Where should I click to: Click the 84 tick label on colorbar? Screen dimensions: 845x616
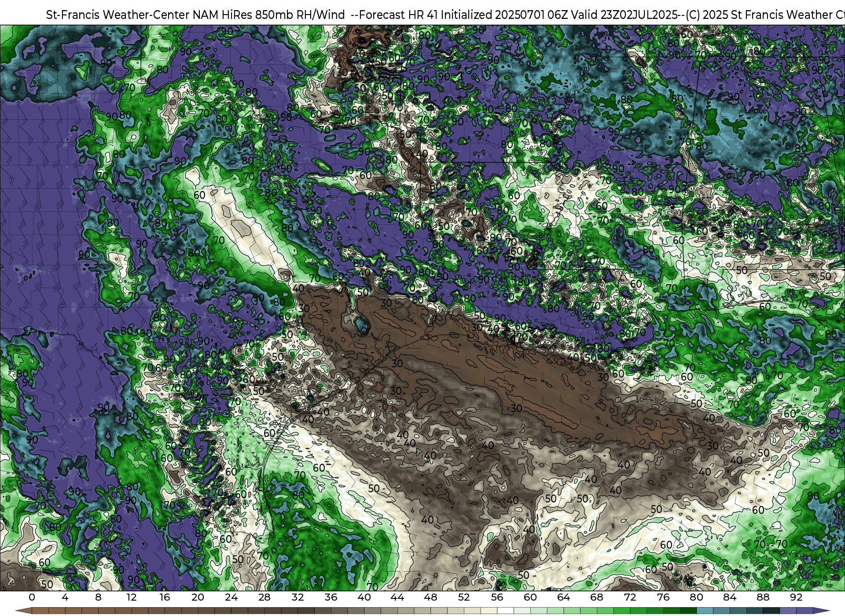(x=730, y=597)
